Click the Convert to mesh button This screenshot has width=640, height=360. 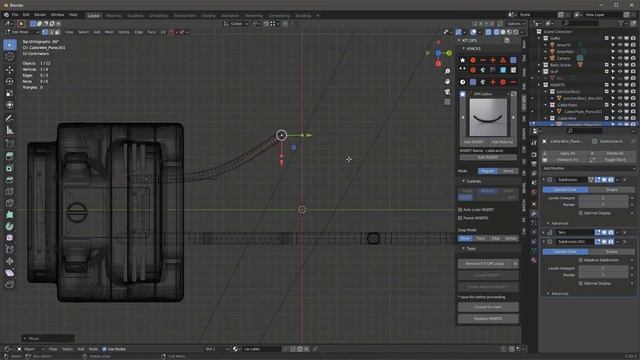(488, 307)
